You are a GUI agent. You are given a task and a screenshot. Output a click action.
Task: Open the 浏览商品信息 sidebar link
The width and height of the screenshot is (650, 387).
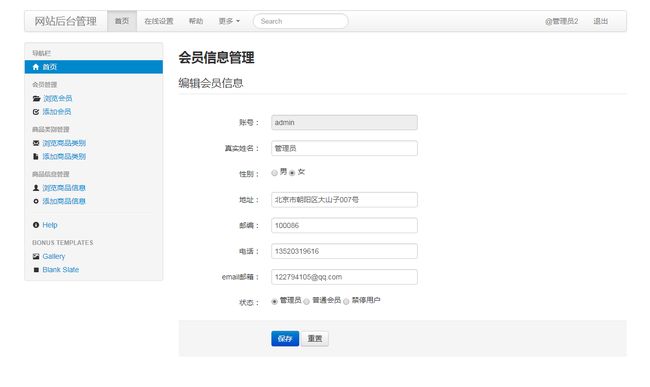pos(64,188)
